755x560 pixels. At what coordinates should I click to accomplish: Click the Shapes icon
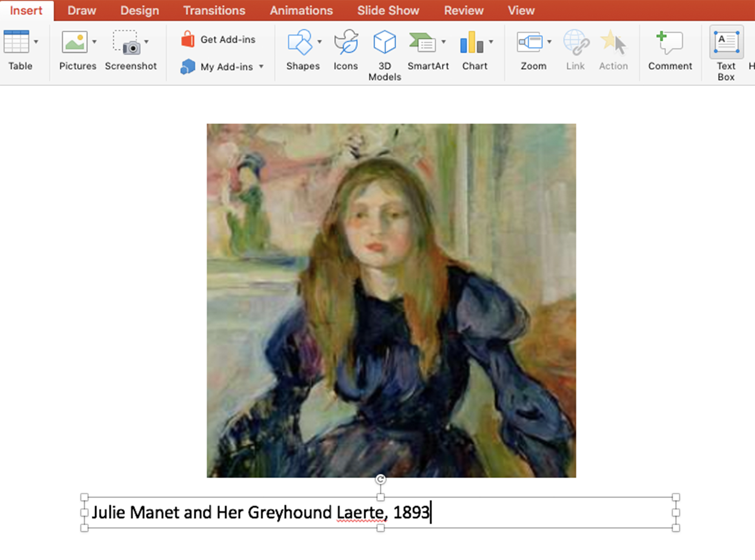[x=300, y=42]
